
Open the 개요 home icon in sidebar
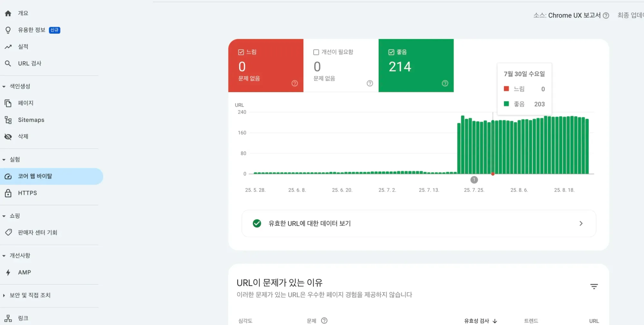tap(8, 13)
